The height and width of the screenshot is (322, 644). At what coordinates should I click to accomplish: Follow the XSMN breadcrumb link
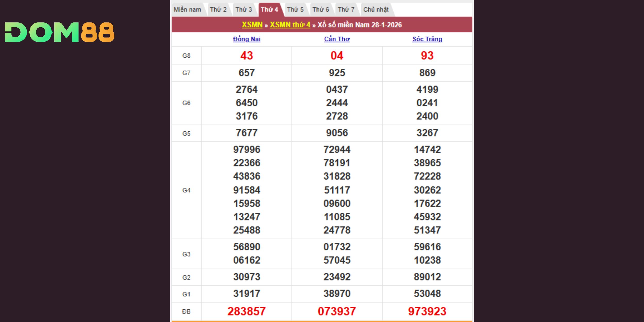click(252, 25)
